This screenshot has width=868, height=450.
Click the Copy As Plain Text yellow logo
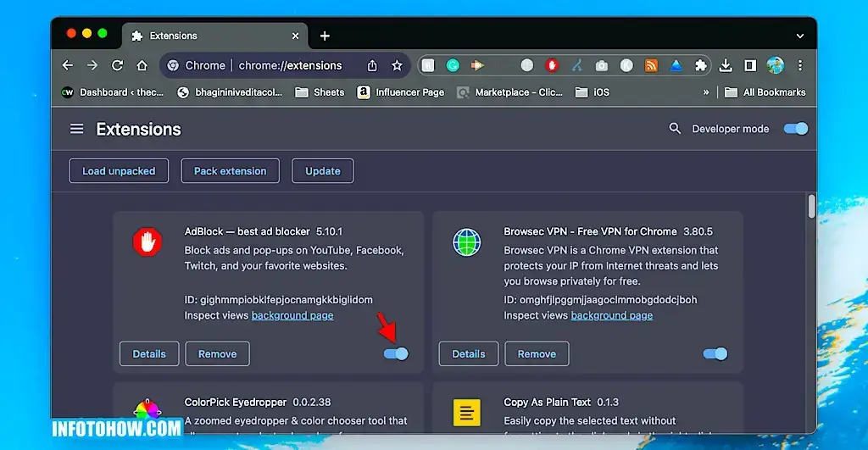(x=467, y=413)
